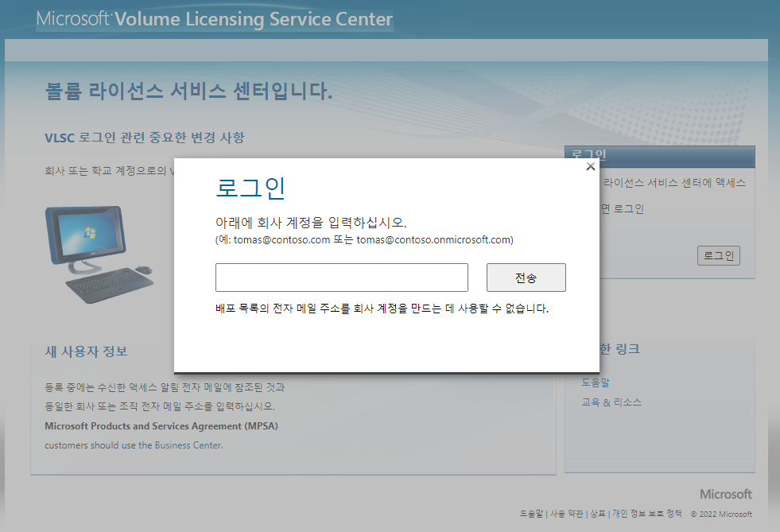
Task: Click the 전송 submit button
Action: [526, 278]
